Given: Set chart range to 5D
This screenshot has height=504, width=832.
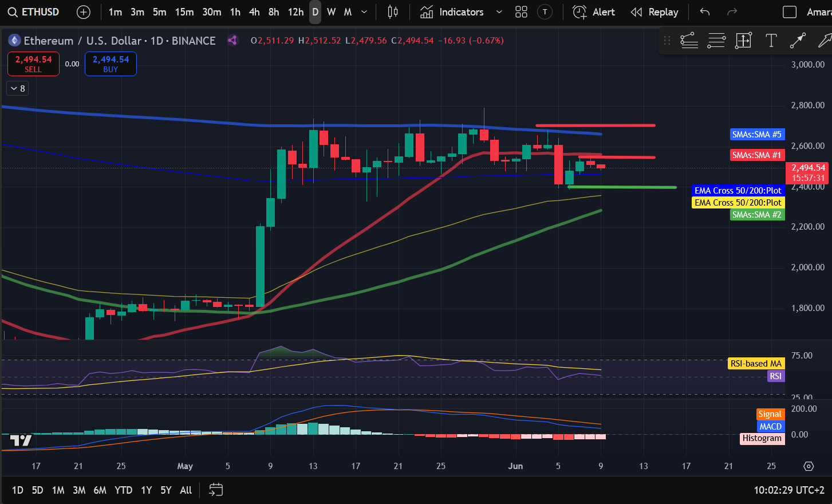Looking at the screenshot, I should click(38, 490).
